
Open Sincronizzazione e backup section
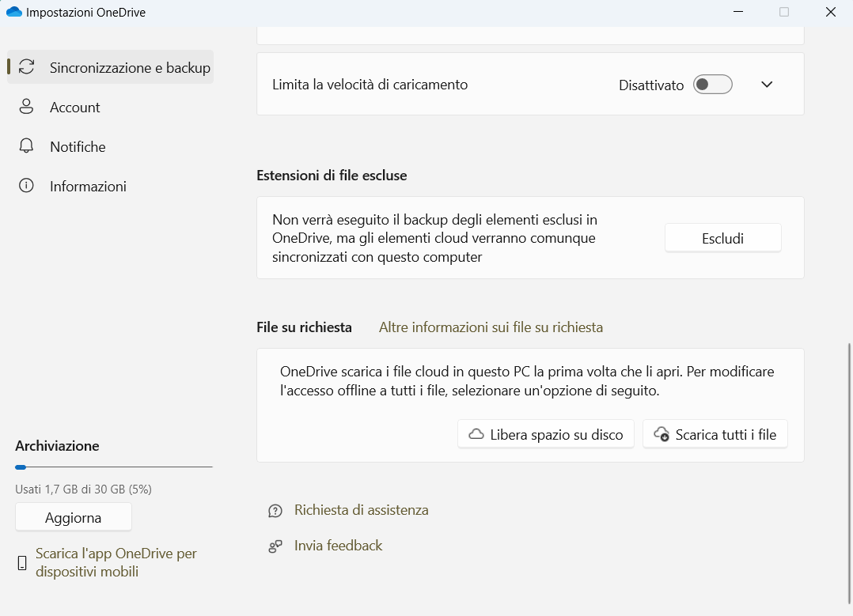111,67
